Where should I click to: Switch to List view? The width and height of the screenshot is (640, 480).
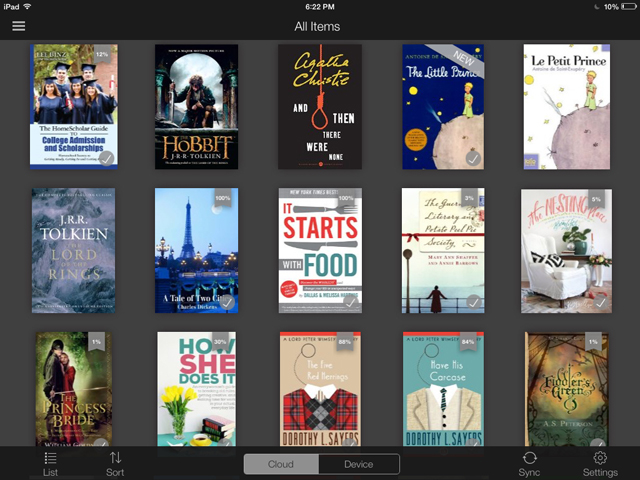pyautogui.click(x=50, y=464)
